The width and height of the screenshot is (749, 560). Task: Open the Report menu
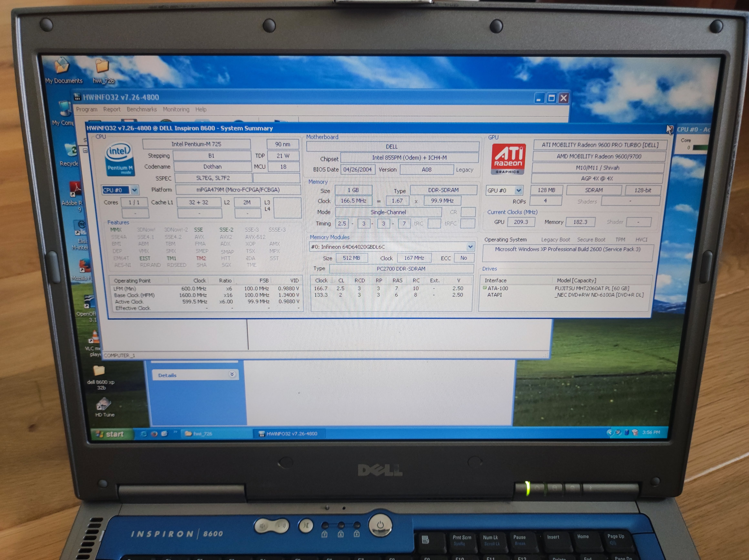click(112, 109)
